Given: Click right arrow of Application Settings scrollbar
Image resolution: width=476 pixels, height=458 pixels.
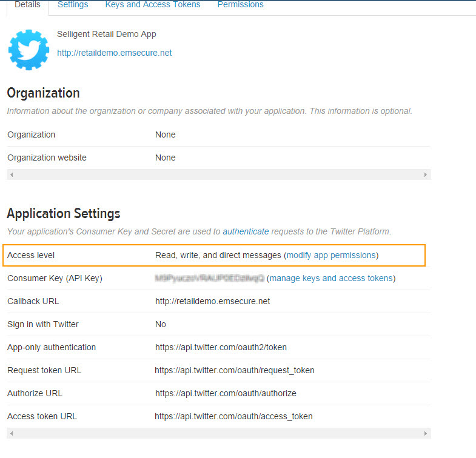Looking at the screenshot, I should (426, 434).
